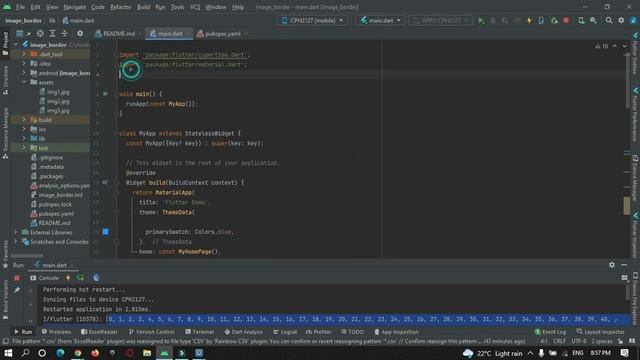640x360 pixels.
Task: Click the Console tab in Run panel
Action: [44, 278]
